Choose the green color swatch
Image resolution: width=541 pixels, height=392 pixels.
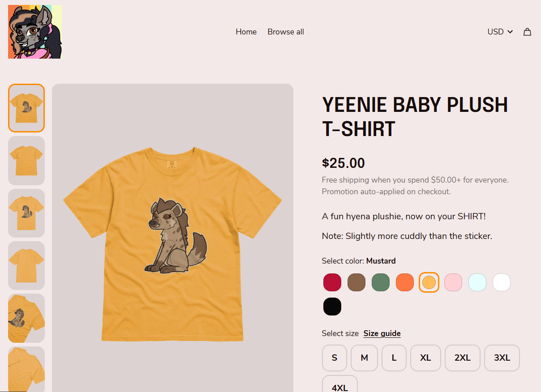(381, 282)
